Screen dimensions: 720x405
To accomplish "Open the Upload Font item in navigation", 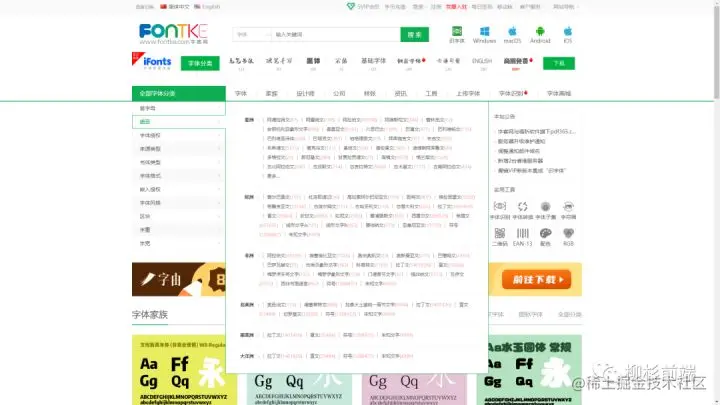I will 468,93.
